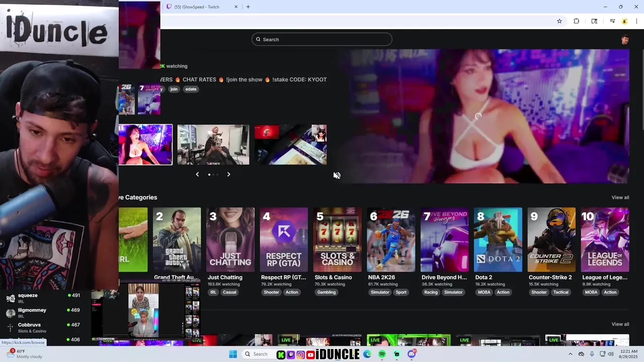The width and height of the screenshot is (644, 362).
Task: Open the Slots & Casino category card
Action: tap(338, 240)
